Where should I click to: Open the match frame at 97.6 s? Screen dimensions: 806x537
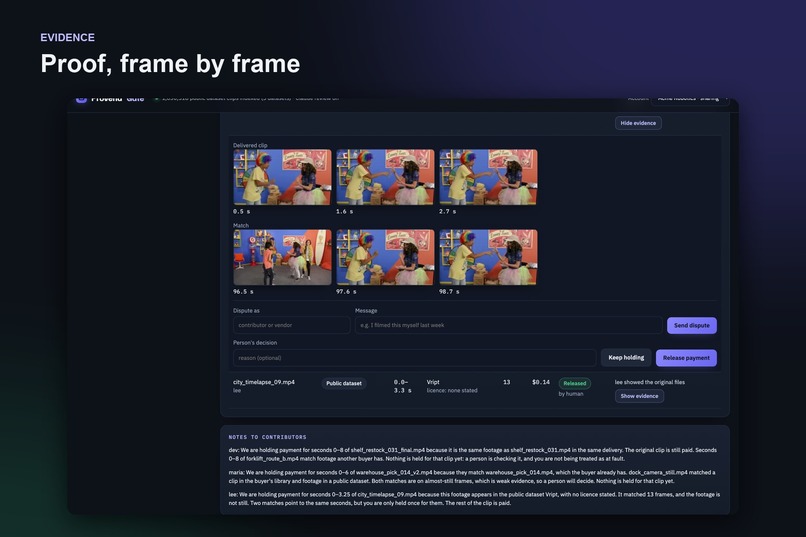(385, 257)
